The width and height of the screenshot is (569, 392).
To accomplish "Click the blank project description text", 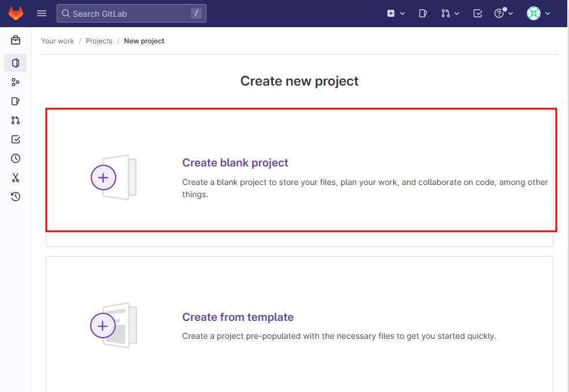I will click(365, 188).
